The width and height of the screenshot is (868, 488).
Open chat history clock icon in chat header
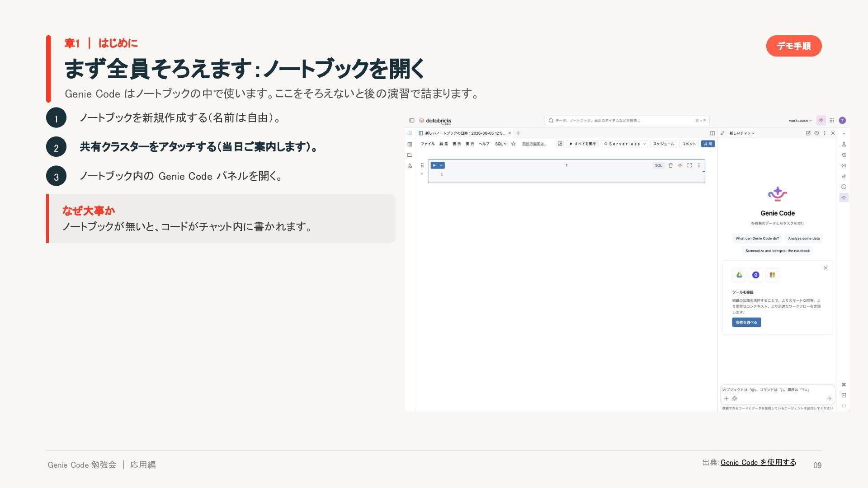tap(816, 133)
